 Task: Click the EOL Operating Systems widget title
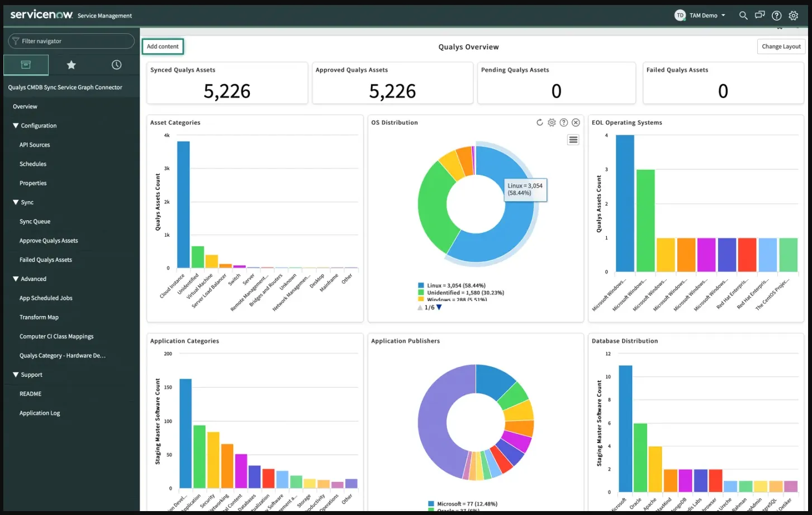(626, 122)
